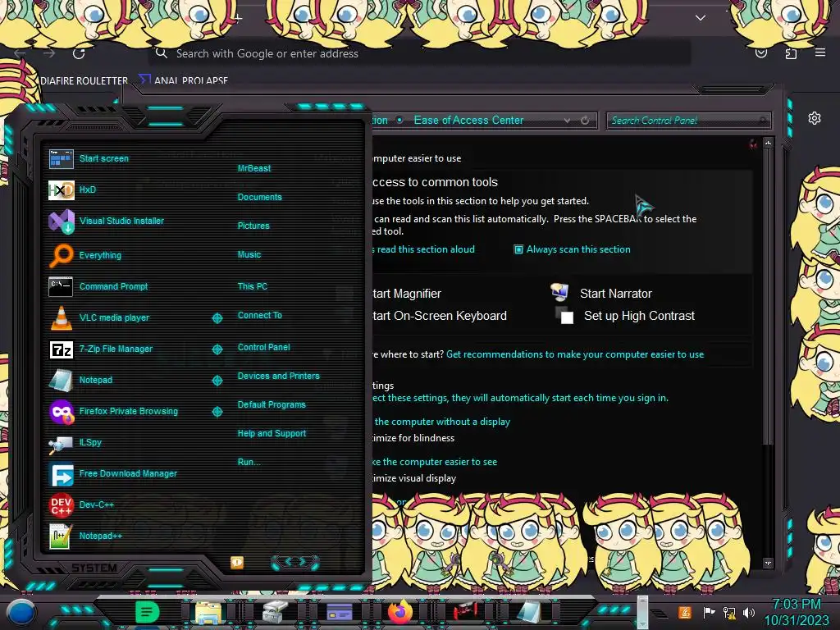Launch the Free Download Manager icon
Viewport: 840px width, 630px height.
pyautogui.click(x=61, y=474)
